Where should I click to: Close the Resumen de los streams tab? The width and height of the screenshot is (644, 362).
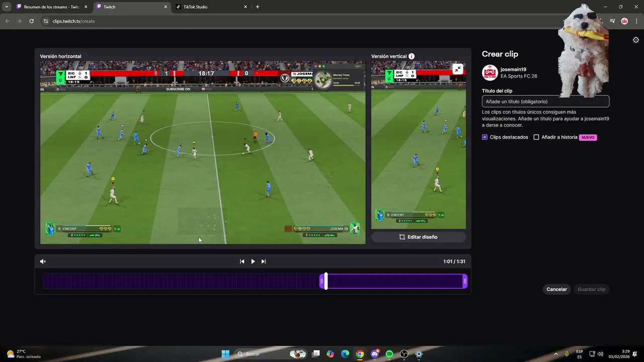tap(86, 7)
